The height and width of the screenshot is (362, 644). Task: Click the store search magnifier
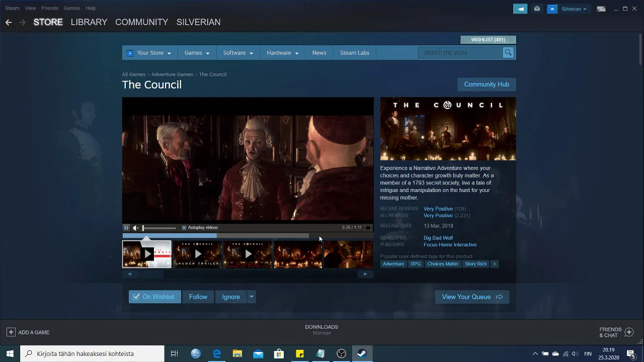[508, 52]
